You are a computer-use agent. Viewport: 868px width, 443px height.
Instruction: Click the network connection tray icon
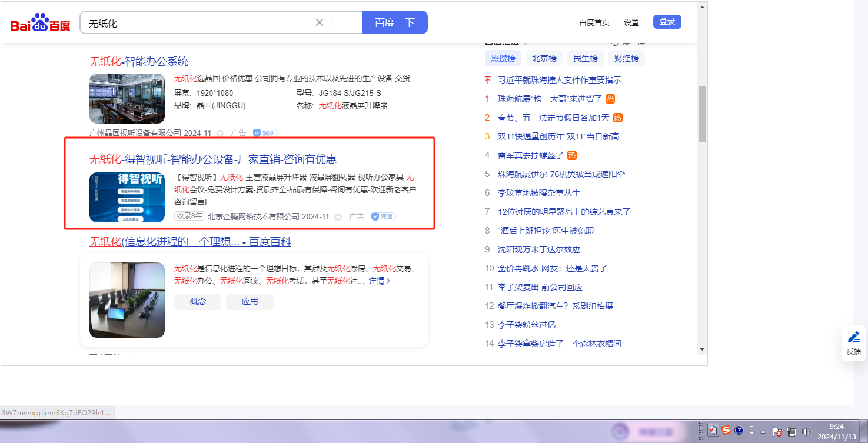[x=791, y=431]
